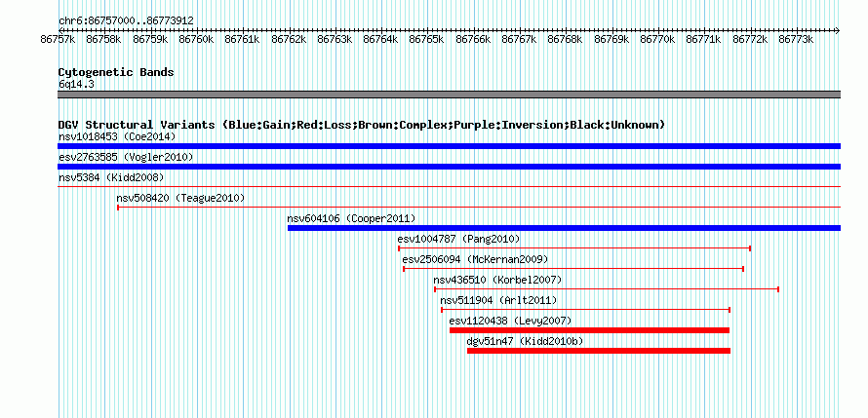The image size is (868, 418).
Task: Select the red nsv511904 loss line
Action: [x=586, y=310]
